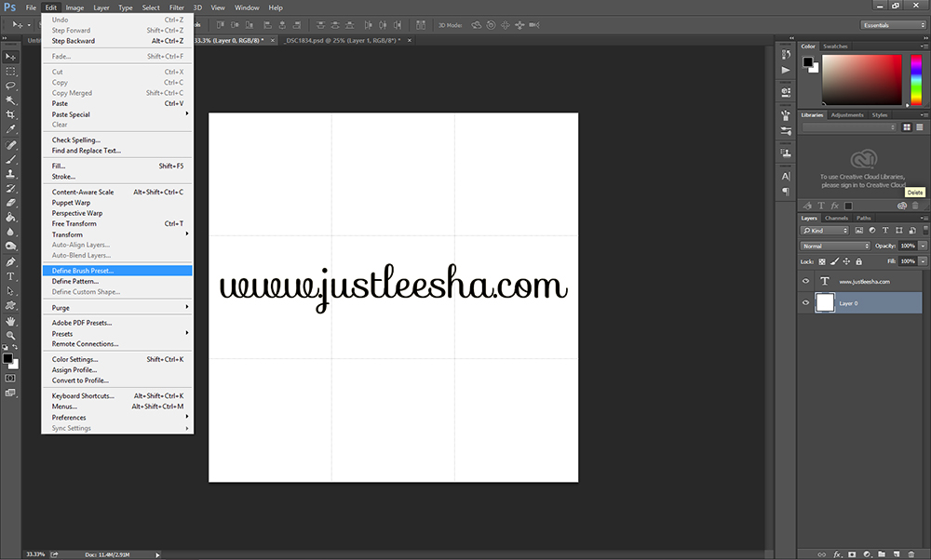This screenshot has width=931, height=560.
Task: Toggle layer filtering on/off switch
Action: [925, 230]
